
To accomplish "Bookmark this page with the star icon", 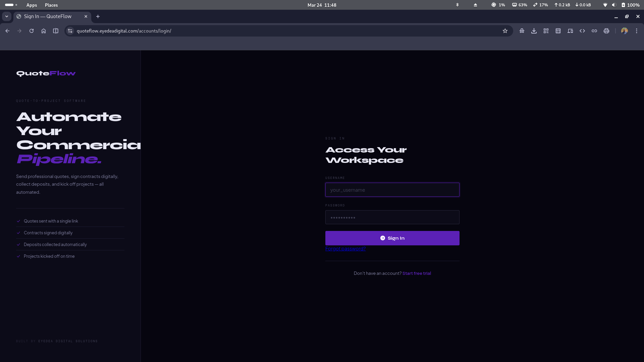I will (x=505, y=31).
